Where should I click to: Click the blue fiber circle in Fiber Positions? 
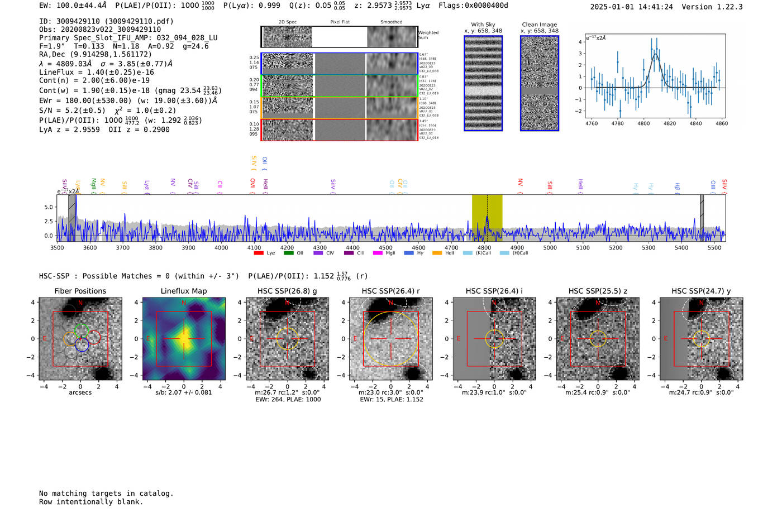point(82,344)
